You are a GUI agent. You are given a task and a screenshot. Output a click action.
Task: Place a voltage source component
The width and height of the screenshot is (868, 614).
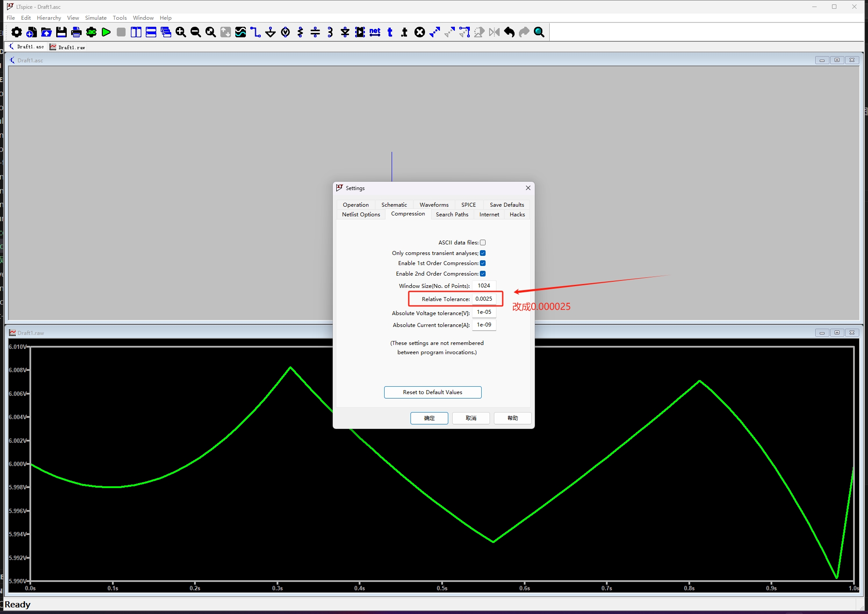[x=285, y=32]
